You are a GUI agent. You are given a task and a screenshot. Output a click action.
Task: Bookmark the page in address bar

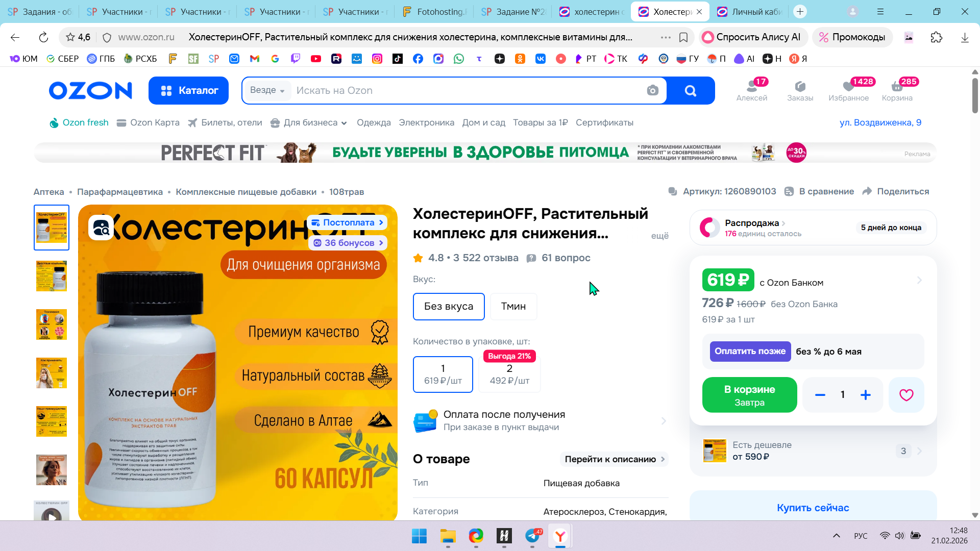683,37
